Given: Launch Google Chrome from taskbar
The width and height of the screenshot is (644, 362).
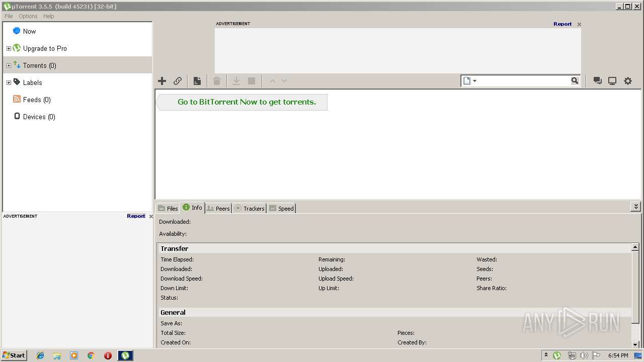Looking at the screenshot, I should tap(91, 355).
